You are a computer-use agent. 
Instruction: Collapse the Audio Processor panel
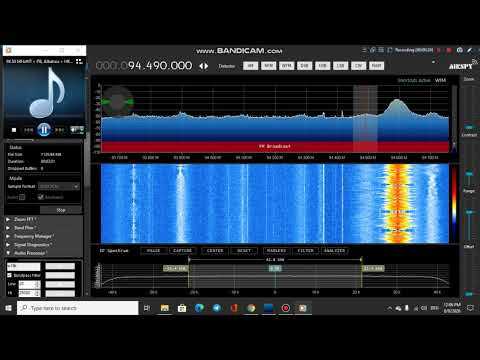click(8, 253)
